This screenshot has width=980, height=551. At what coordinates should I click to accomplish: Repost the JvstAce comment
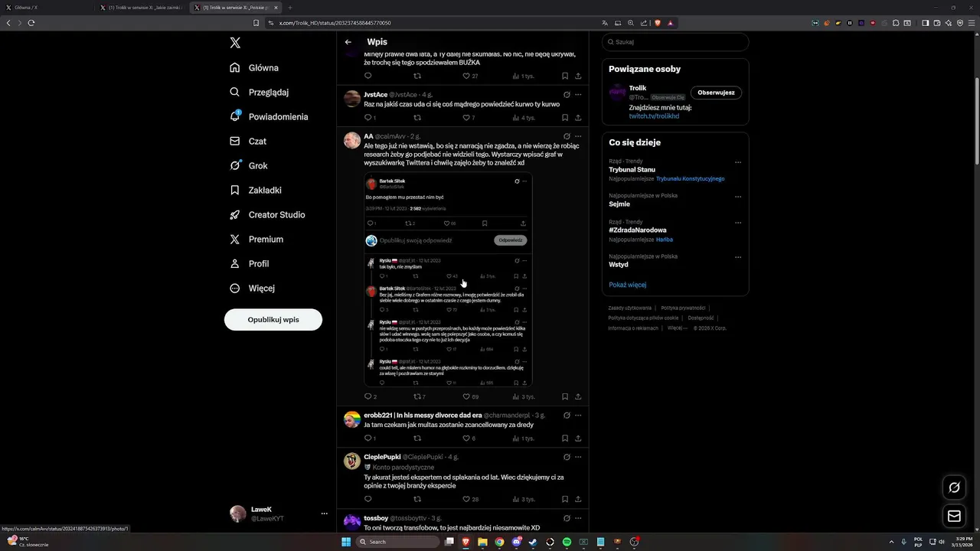point(417,118)
